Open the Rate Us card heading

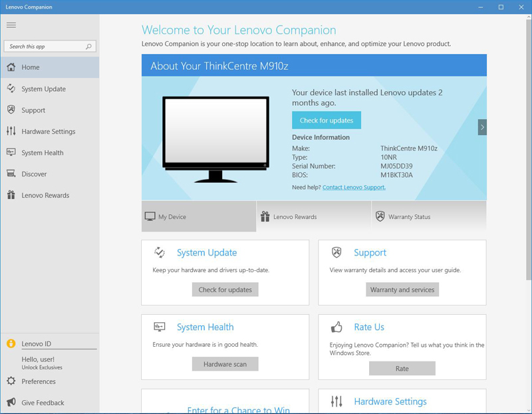click(369, 327)
